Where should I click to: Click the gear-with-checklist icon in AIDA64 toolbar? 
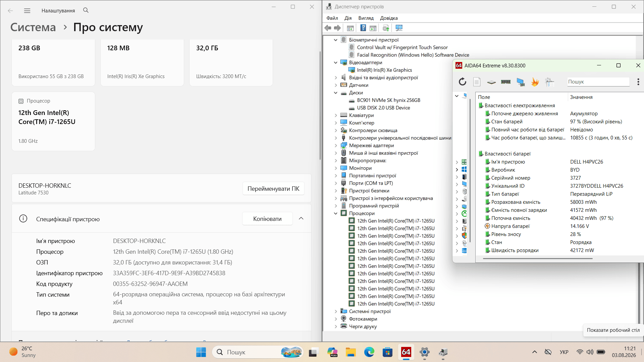(549, 82)
